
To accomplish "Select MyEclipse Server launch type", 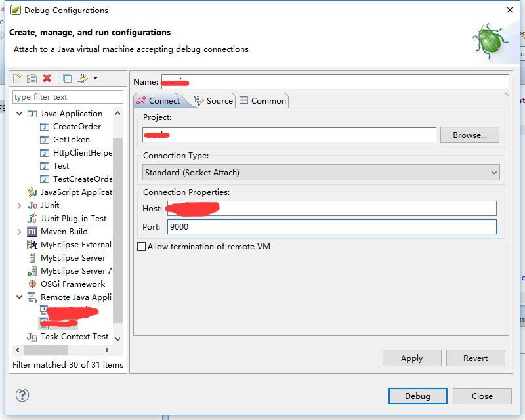I will (x=73, y=257).
